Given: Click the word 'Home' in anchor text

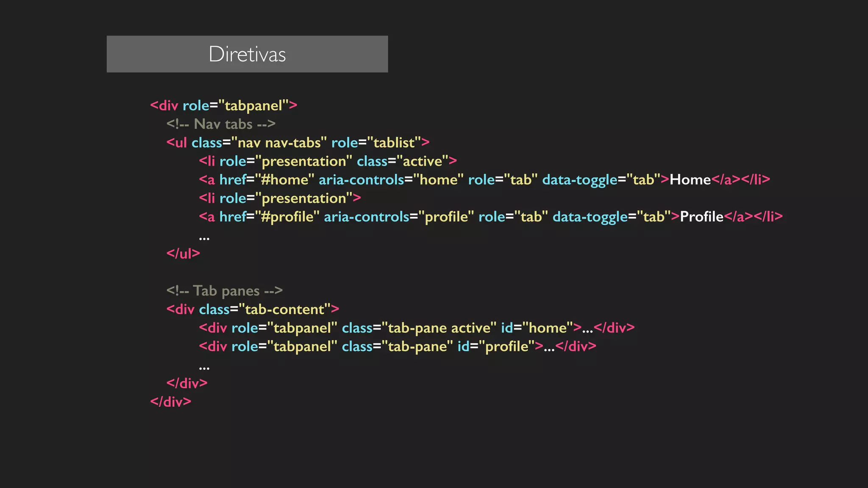Looking at the screenshot, I should click(690, 180).
